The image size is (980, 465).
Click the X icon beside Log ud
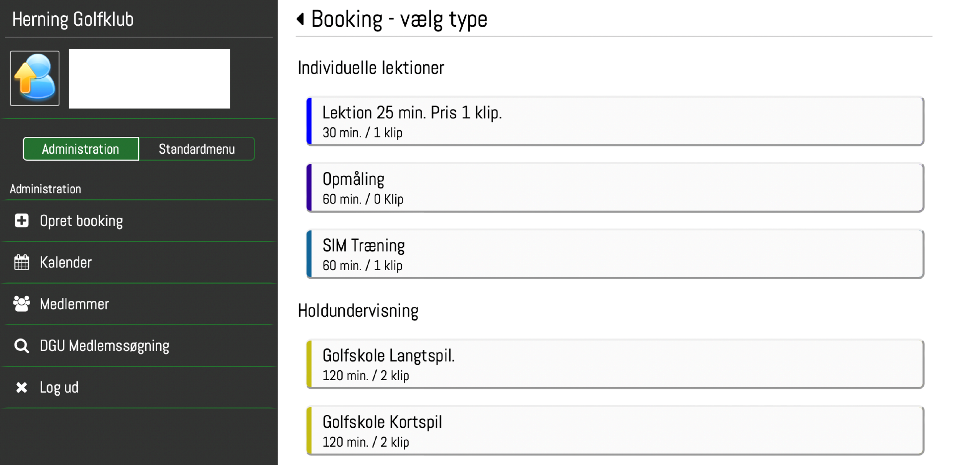(21, 387)
